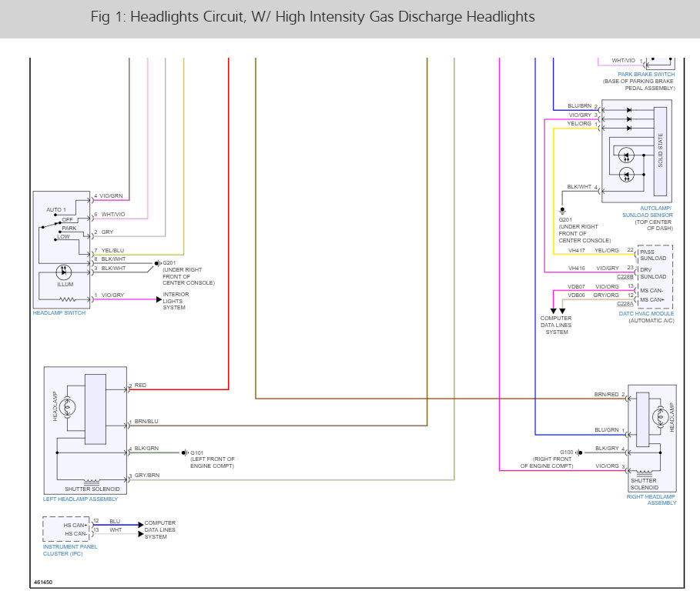Click the PASS SUNLOAD terminal label

tap(653, 255)
